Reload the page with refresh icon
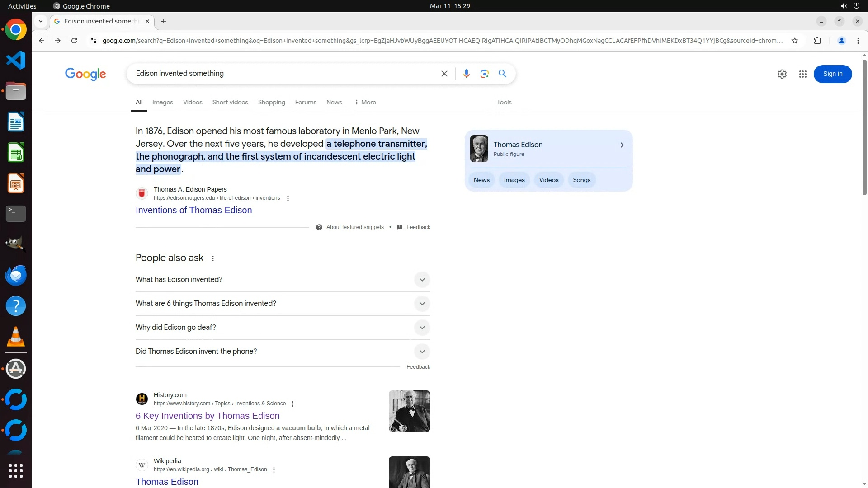The height and width of the screenshot is (488, 868). (74, 41)
